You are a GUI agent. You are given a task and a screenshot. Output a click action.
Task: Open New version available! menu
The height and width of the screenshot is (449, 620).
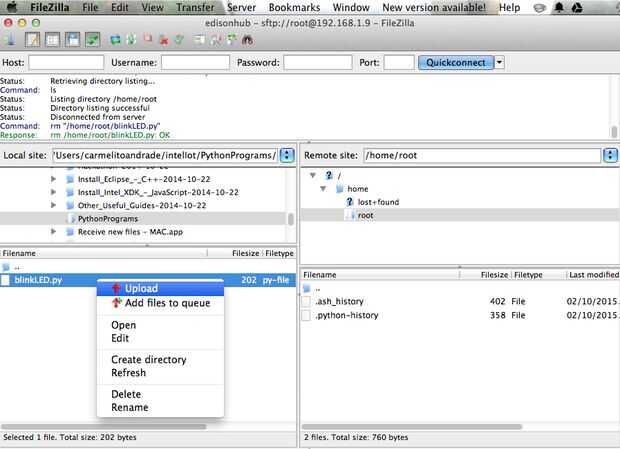click(434, 7)
